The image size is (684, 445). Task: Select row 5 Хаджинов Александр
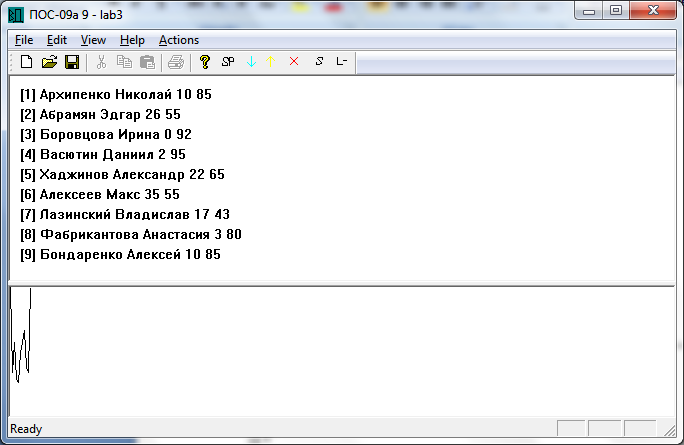click(x=122, y=175)
